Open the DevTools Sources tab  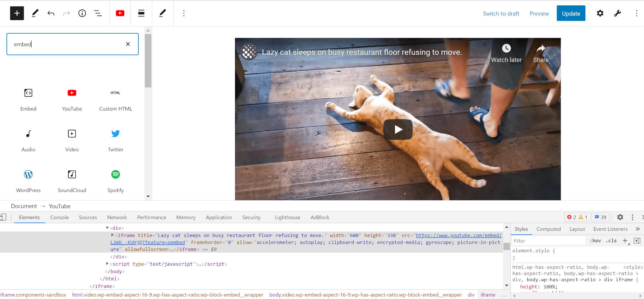pyautogui.click(x=88, y=217)
